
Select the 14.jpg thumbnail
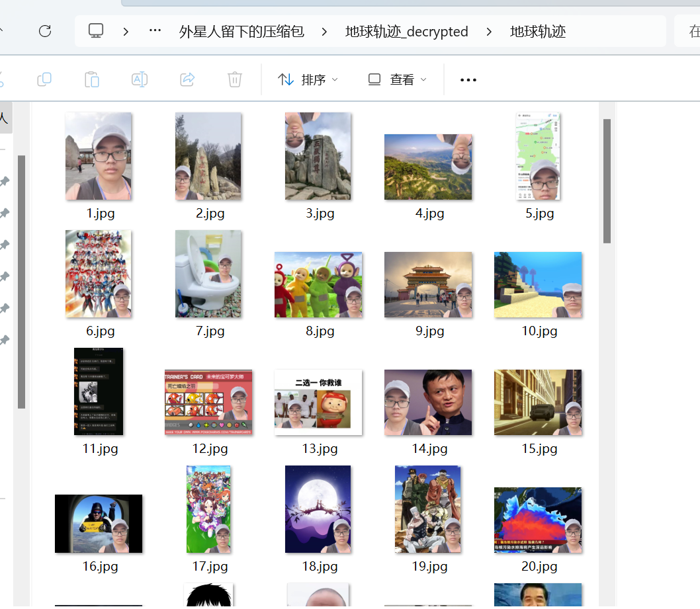(x=428, y=403)
